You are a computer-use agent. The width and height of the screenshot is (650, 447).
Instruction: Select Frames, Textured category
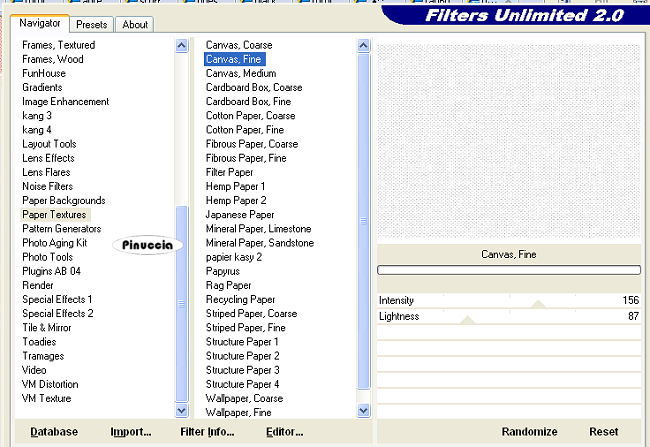58,45
